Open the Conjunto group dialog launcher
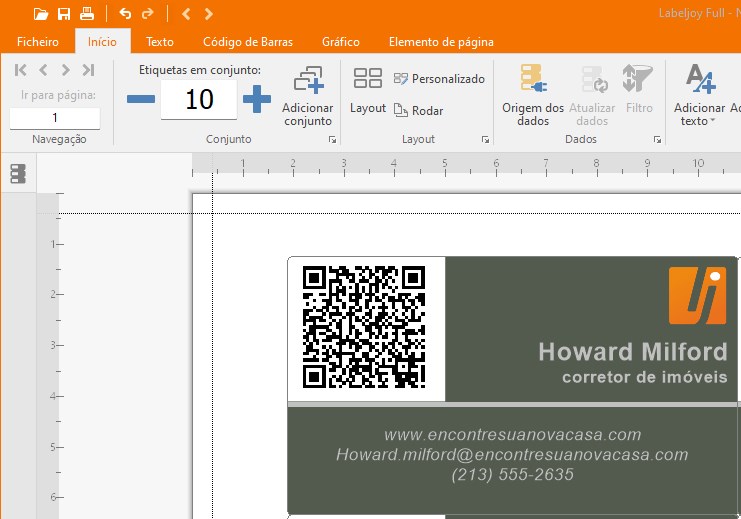 [x=332, y=139]
